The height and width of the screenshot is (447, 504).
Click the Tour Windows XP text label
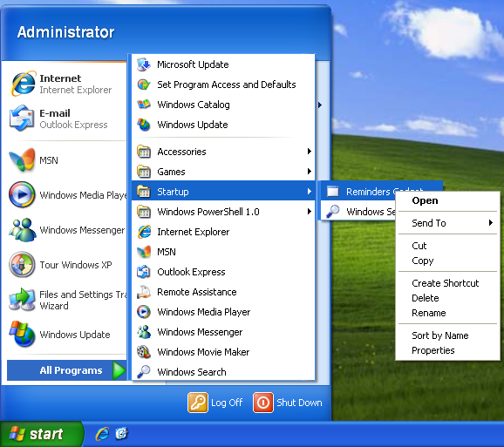pos(76,265)
